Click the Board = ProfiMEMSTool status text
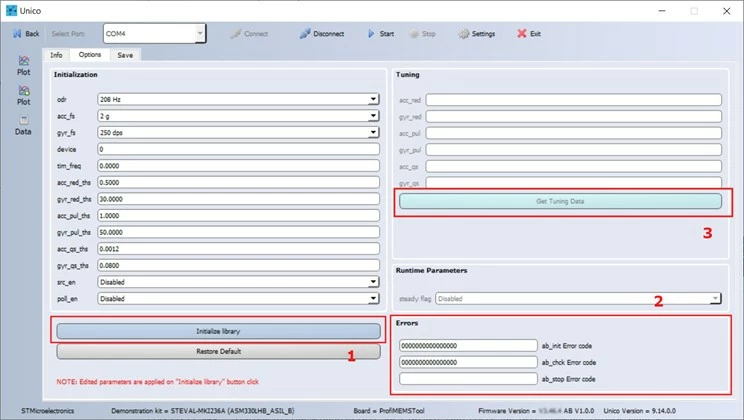The height and width of the screenshot is (420, 744). (389, 411)
